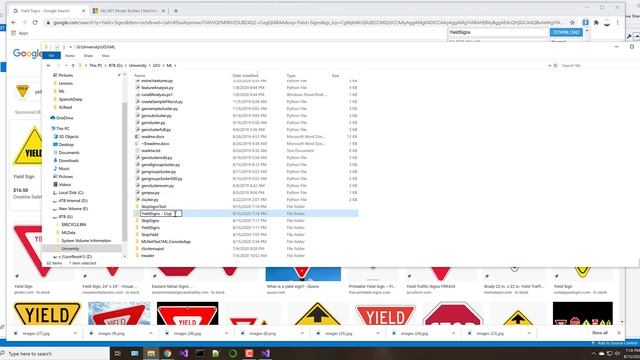The height and width of the screenshot is (360, 640).
Task: Sort by the Type column header
Action: 291,76
